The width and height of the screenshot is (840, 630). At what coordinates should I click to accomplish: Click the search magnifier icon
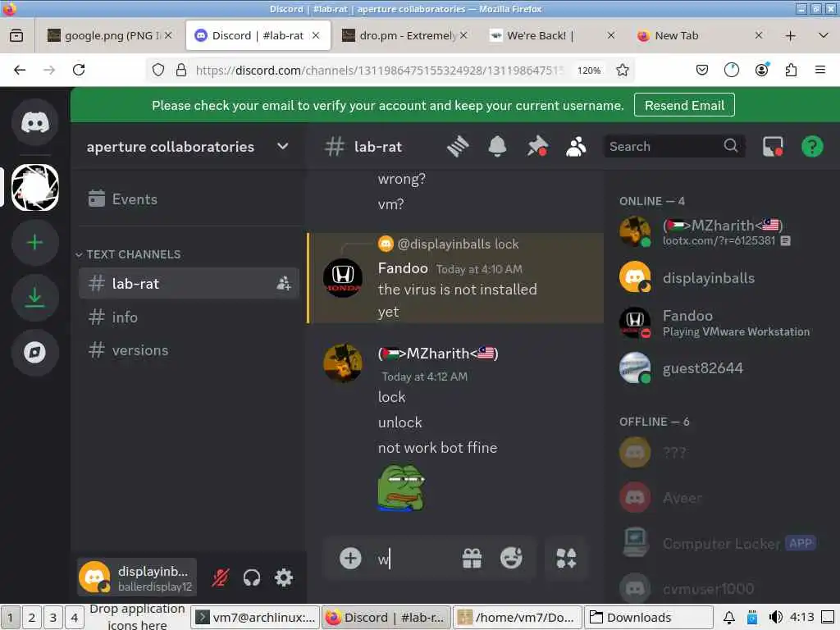point(731,146)
